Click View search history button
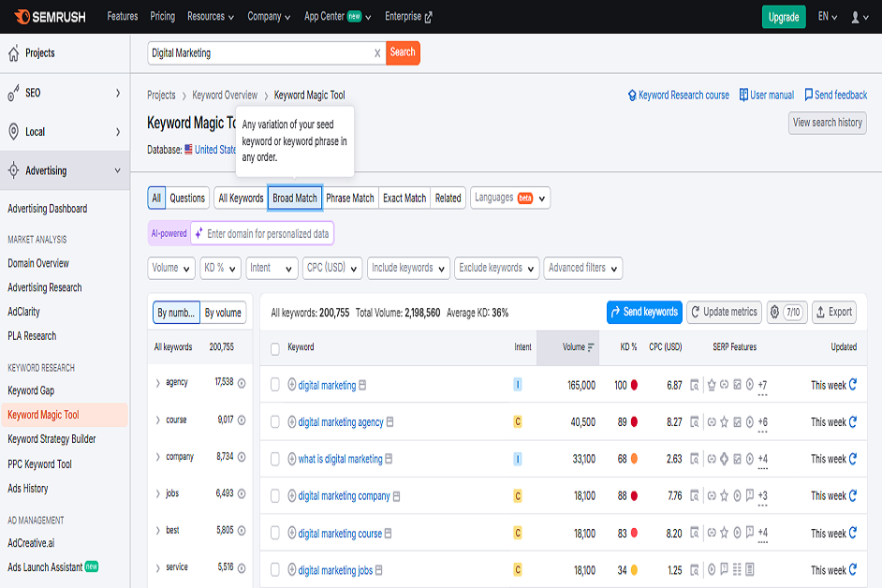This screenshot has height=588, width=882. (828, 123)
